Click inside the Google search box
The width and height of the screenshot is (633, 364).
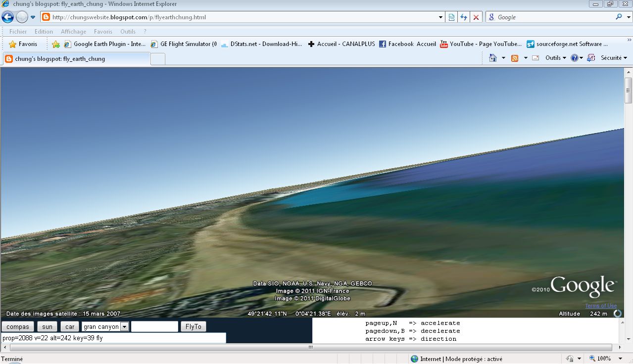tap(554, 17)
